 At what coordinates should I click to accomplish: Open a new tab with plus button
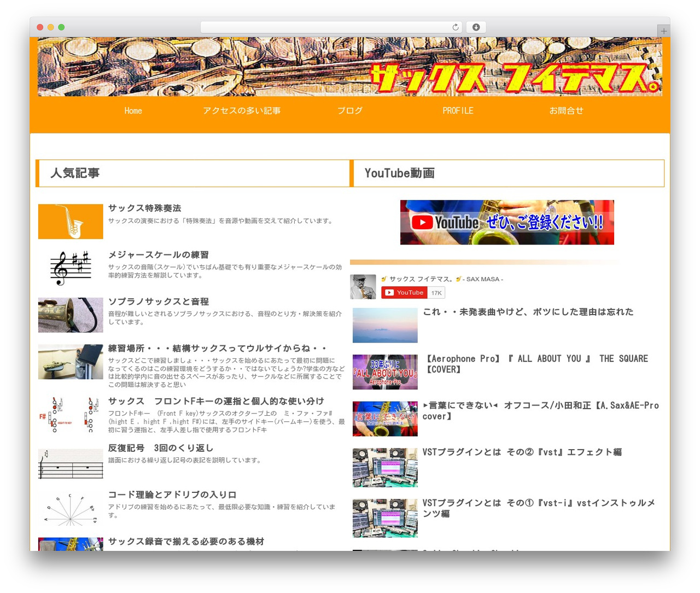(x=663, y=31)
